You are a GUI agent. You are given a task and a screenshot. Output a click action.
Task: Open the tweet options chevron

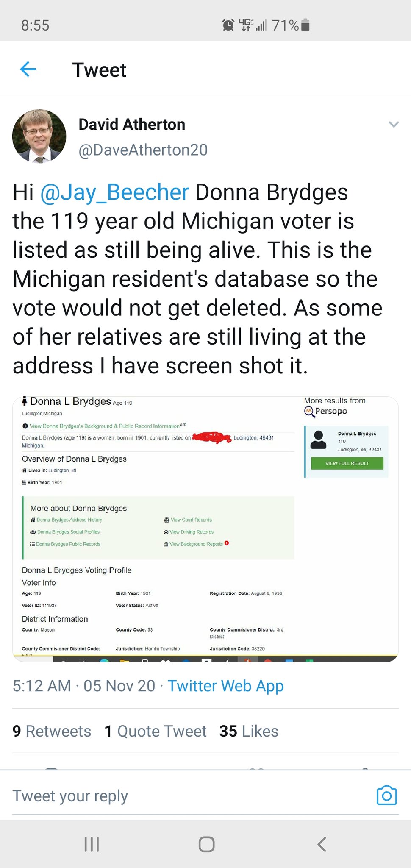[394, 125]
